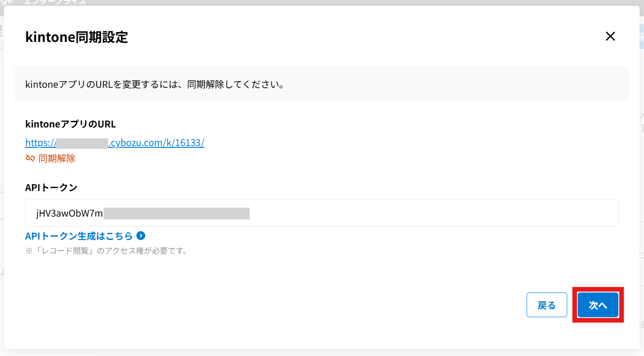The width and height of the screenshot is (644, 356).
Task: Open the APIトークン生成はこちら link
Action: (79, 236)
